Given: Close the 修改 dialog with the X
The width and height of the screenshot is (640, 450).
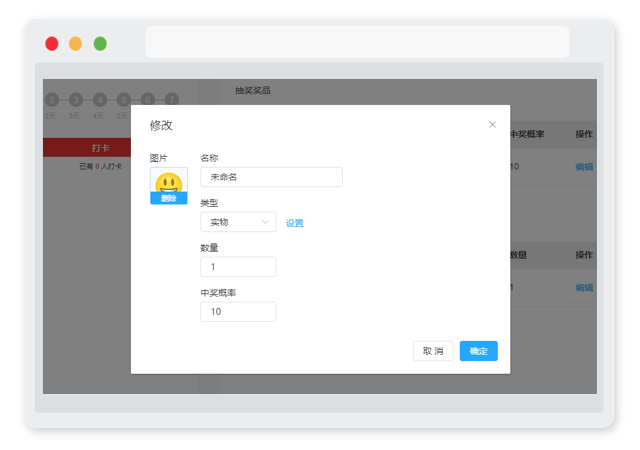Looking at the screenshot, I should [x=492, y=125].
